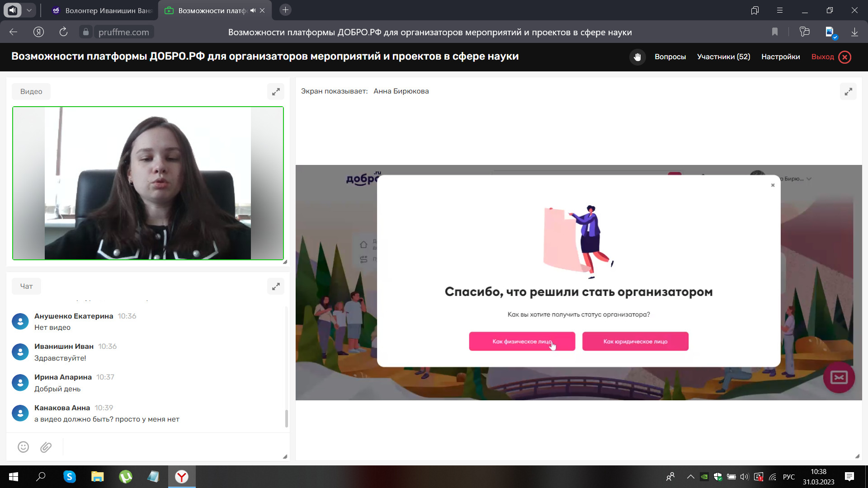868x488 pixels.
Task: Open Yandex Browser taskbar icon
Action: [x=182, y=477]
